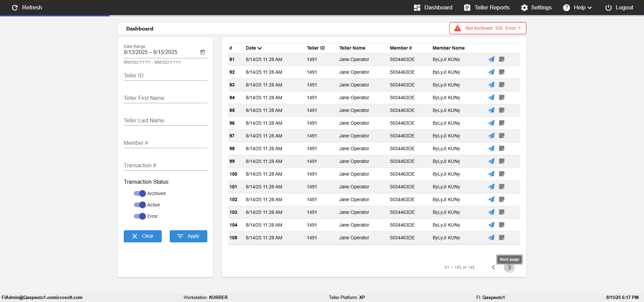Focus the Member # filter field
The height and width of the screenshot is (302, 644).
pyautogui.click(x=165, y=143)
